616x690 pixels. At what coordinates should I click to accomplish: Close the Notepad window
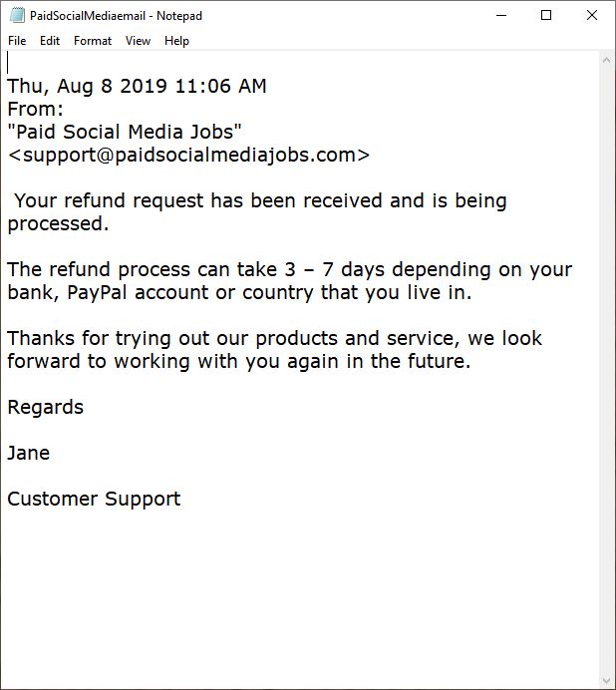point(592,15)
